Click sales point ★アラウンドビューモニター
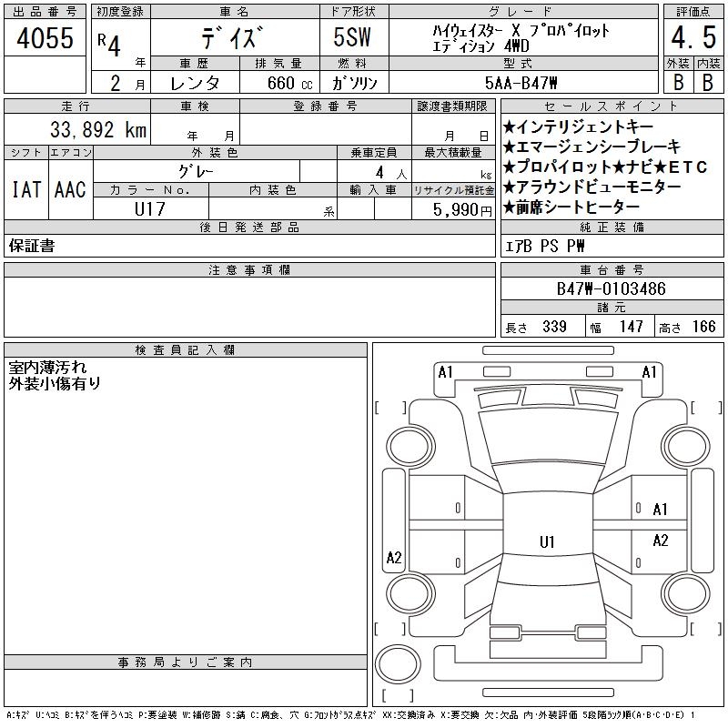This screenshot has width=728, height=728. (592, 187)
